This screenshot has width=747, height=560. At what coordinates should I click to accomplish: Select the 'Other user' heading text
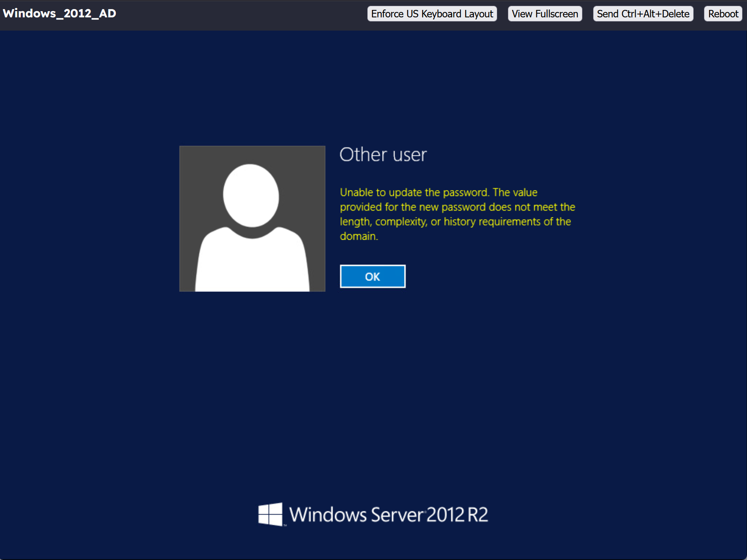point(383,155)
